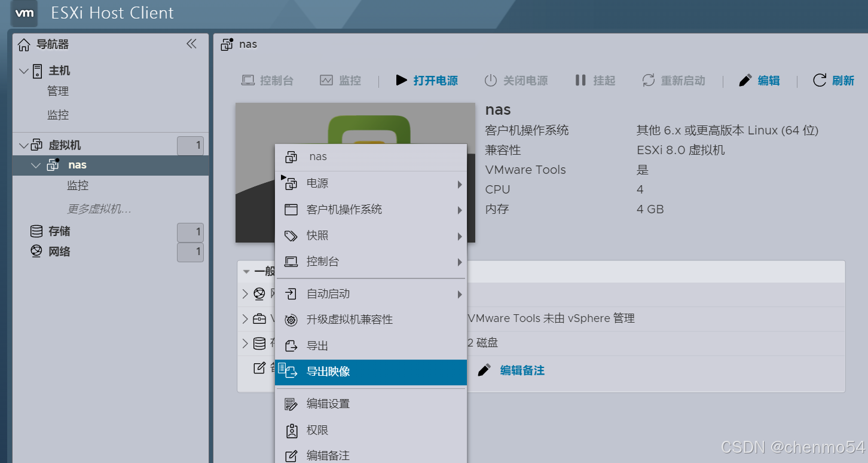Open the 控制台 console submenu in context menu

tap(371, 262)
